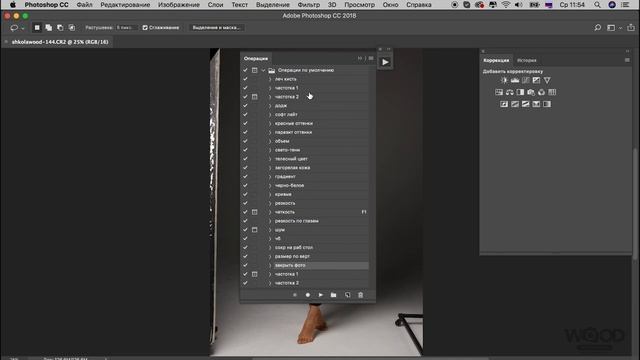Image resolution: width=640 pixels, height=360 pixels.
Task: Add a Selective Color adjustment layer
Action: pyautogui.click(x=536, y=104)
